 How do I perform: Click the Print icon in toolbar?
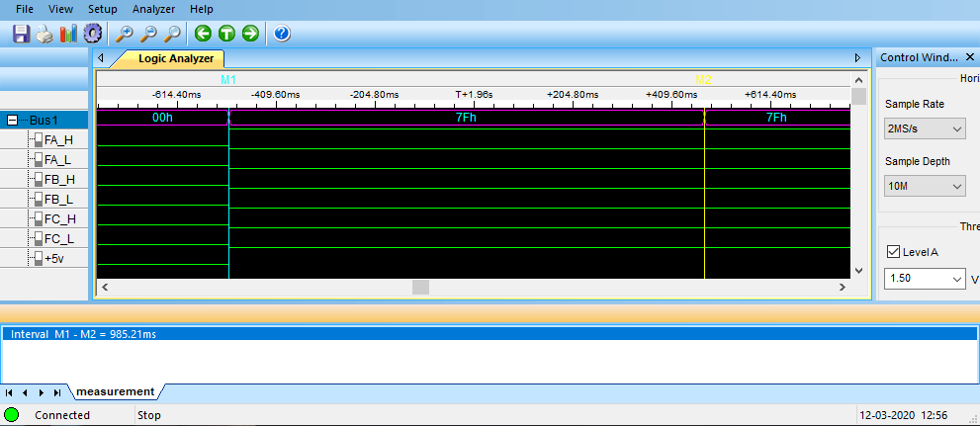click(45, 34)
